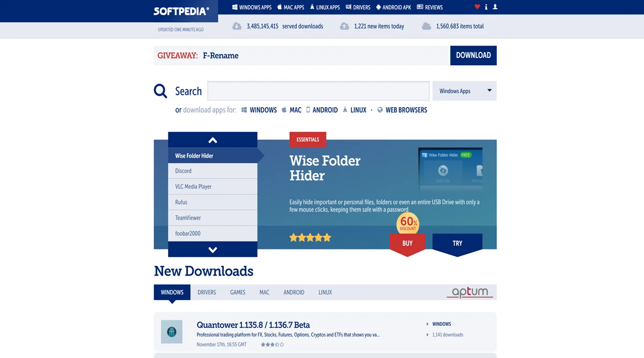Choose the WEB BROWSERS download link
Viewport: 644px width, 358px height.
coord(402,110)
